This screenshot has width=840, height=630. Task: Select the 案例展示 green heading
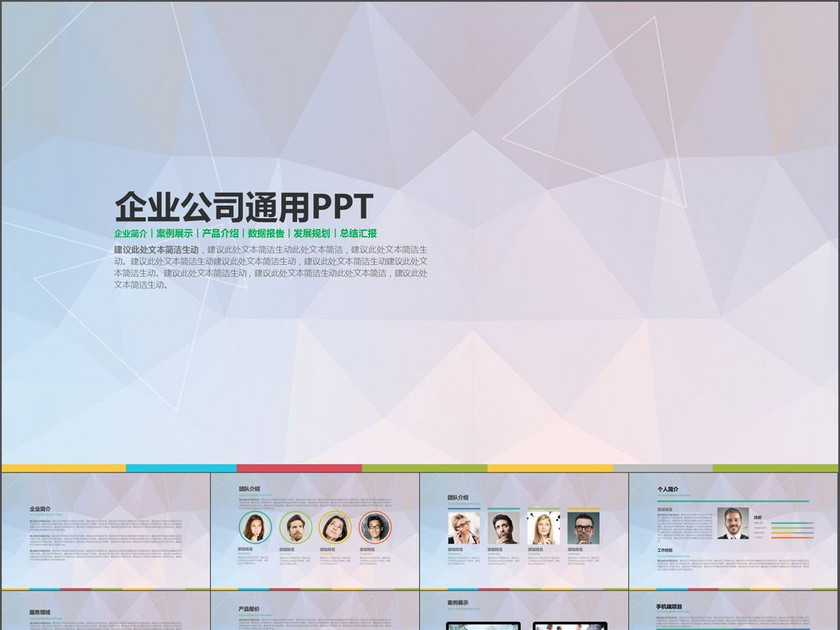pyautogui.click(x=175, y=233)
